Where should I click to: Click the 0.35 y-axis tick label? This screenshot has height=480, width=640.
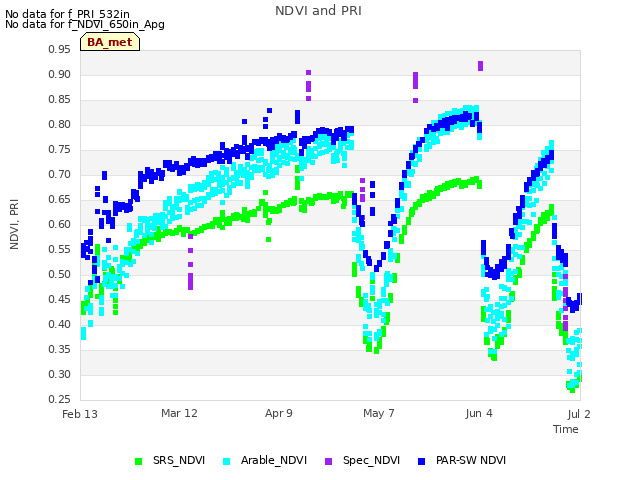pos(60,349)
